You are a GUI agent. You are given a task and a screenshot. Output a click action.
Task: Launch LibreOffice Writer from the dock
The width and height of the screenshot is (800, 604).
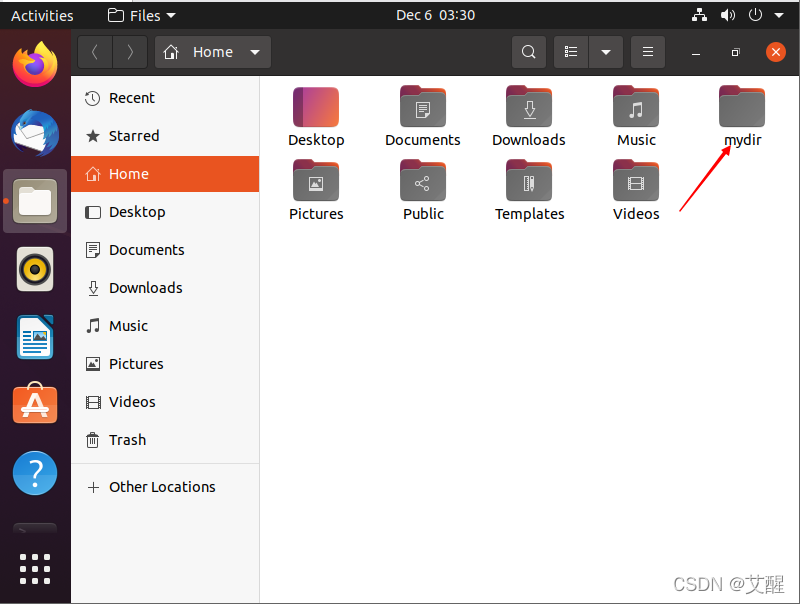click(x=35, y=337)
